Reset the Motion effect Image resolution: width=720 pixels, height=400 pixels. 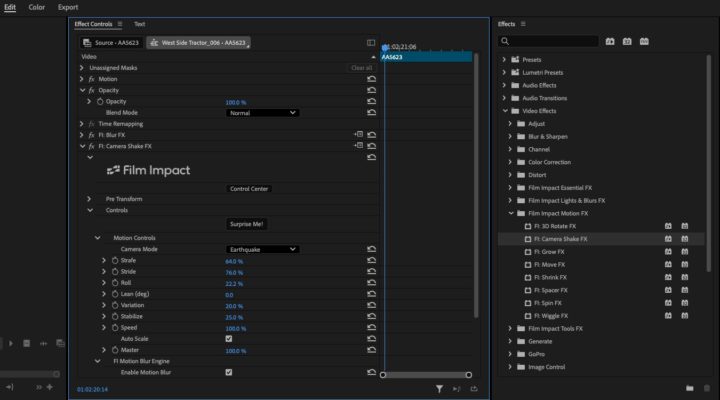click(371, 79)
